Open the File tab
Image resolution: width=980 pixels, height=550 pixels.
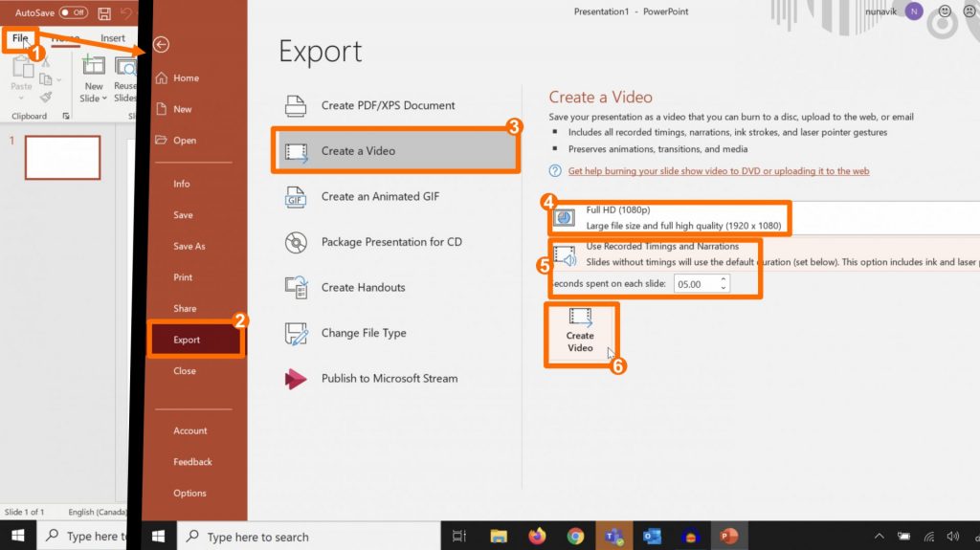(20, 38)
